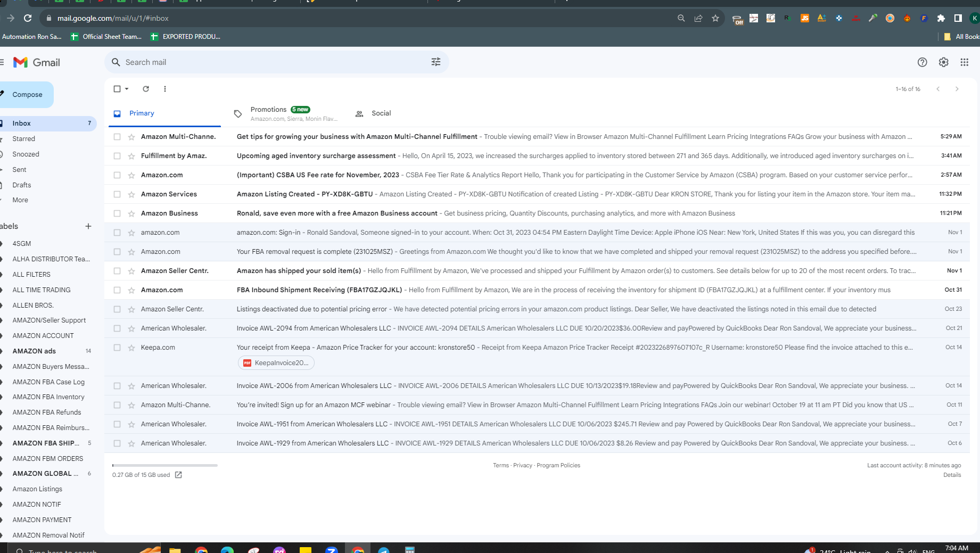Open Gmail Settings gear
The width and height of the screenshot is (980, 553).
pos(944,62)
